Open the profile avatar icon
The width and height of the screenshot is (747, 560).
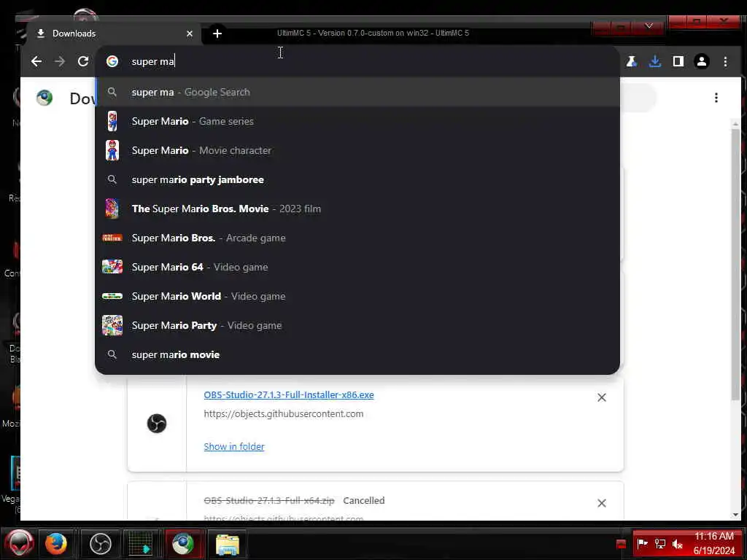click(x=702, y=61)
